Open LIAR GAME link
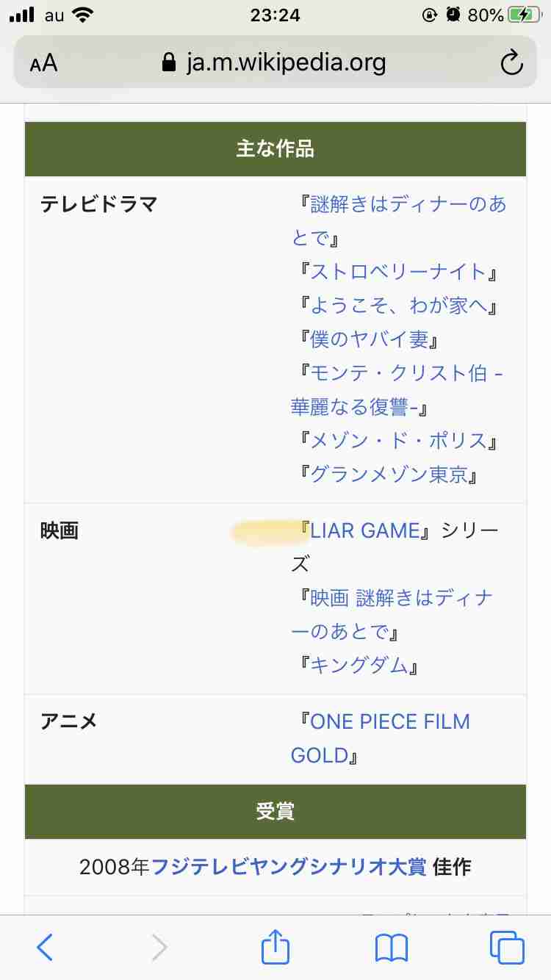Image resolution: width=551 pixels, height=980 pixels. tap(364, 530)
